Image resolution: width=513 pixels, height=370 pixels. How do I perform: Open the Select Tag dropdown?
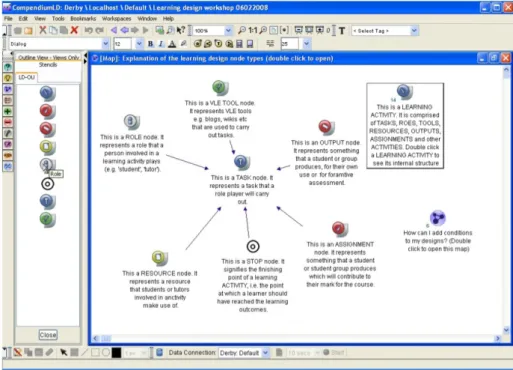[x=414, y=31]
